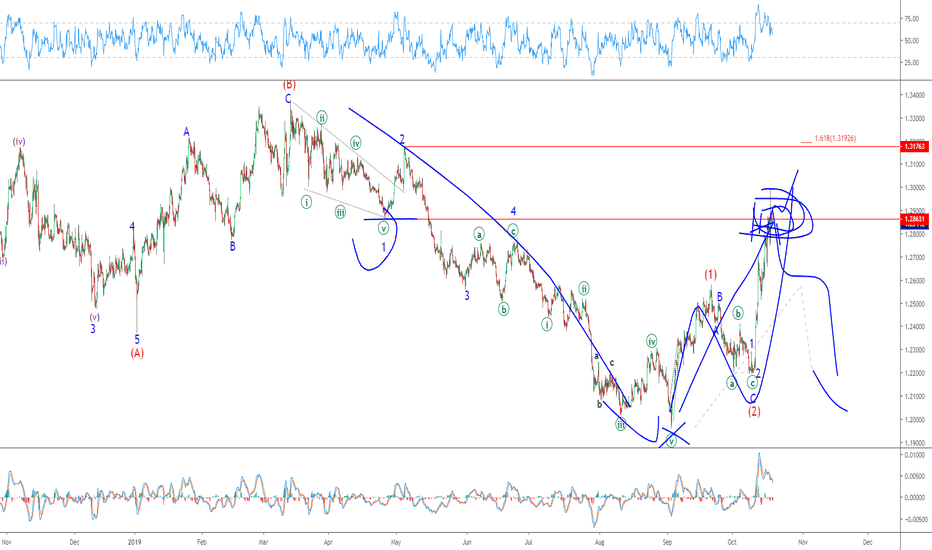Click the red 1.28631 price tag
This screenshot has height=550, width=932.
click(x=915, y=219)
